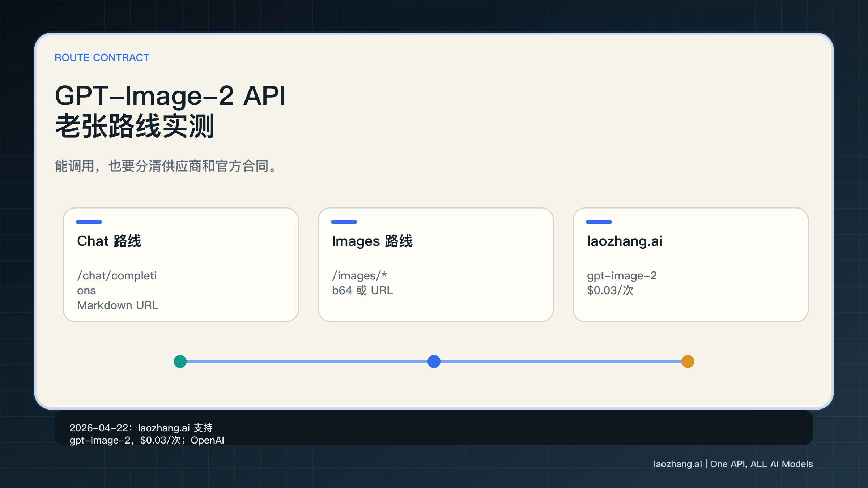Click the ROUTE CONTRACT eyebrow label
Viewport: 868px width, 488px height.
(x=102, y=57)
